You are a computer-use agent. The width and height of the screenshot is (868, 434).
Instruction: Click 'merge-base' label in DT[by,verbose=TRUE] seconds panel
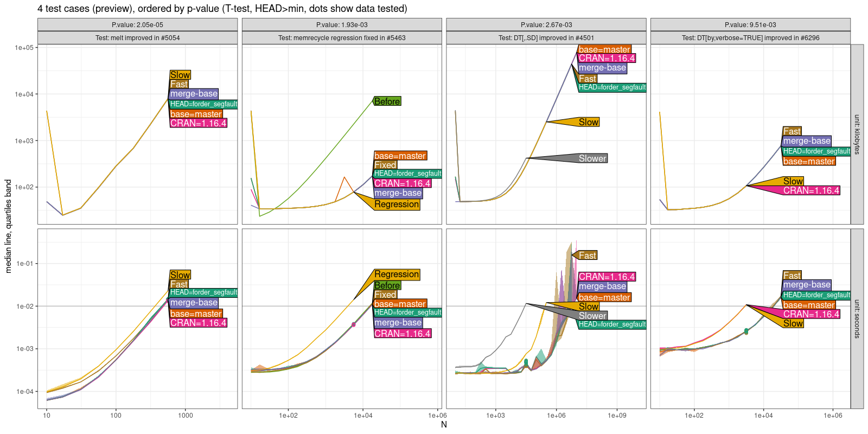807,285
